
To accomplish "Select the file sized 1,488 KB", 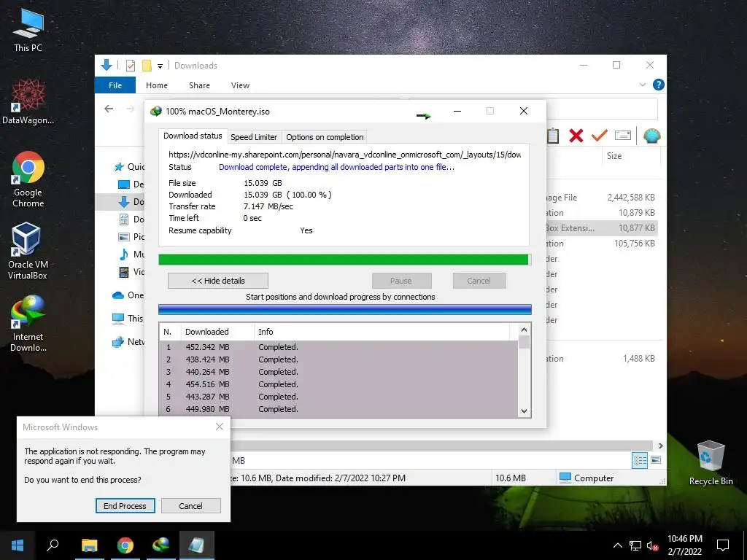I will click(602, 359).
